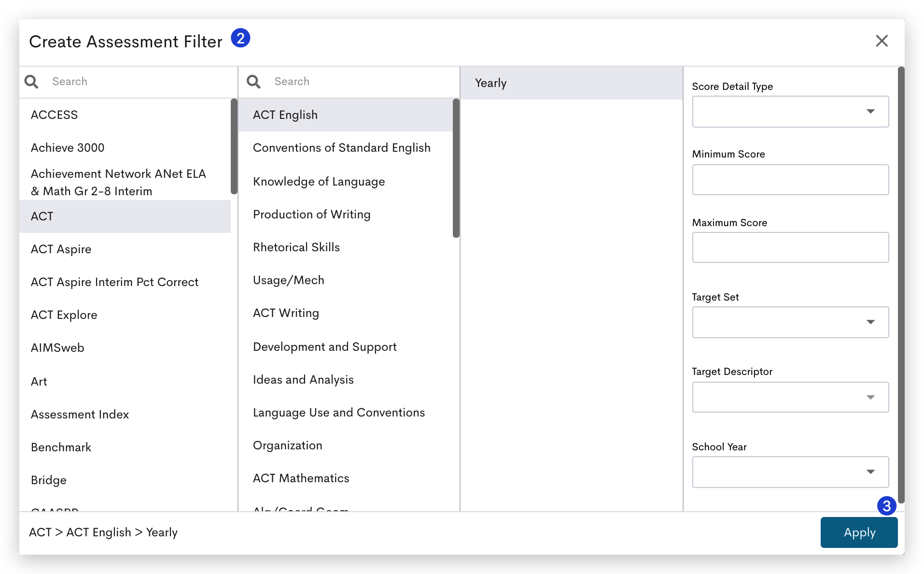
Task: Choose Language Use and Conventions
Action: coord(346,413)
